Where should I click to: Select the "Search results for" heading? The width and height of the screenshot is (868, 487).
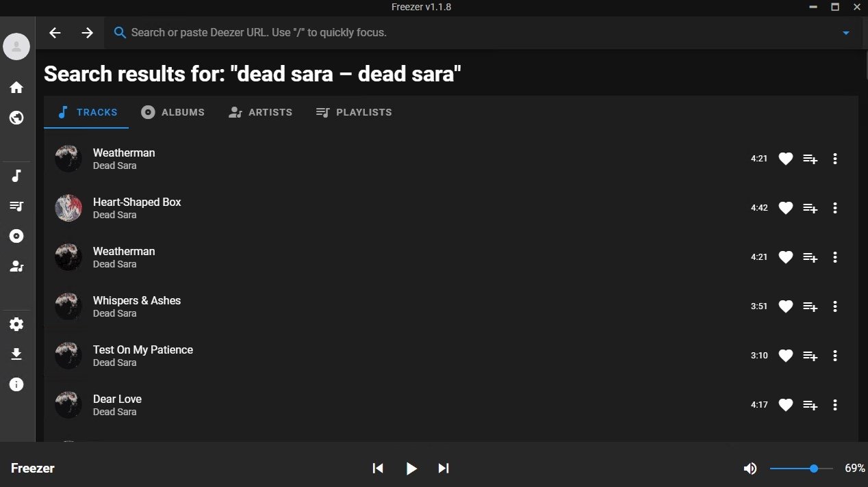tap(253, 73)
